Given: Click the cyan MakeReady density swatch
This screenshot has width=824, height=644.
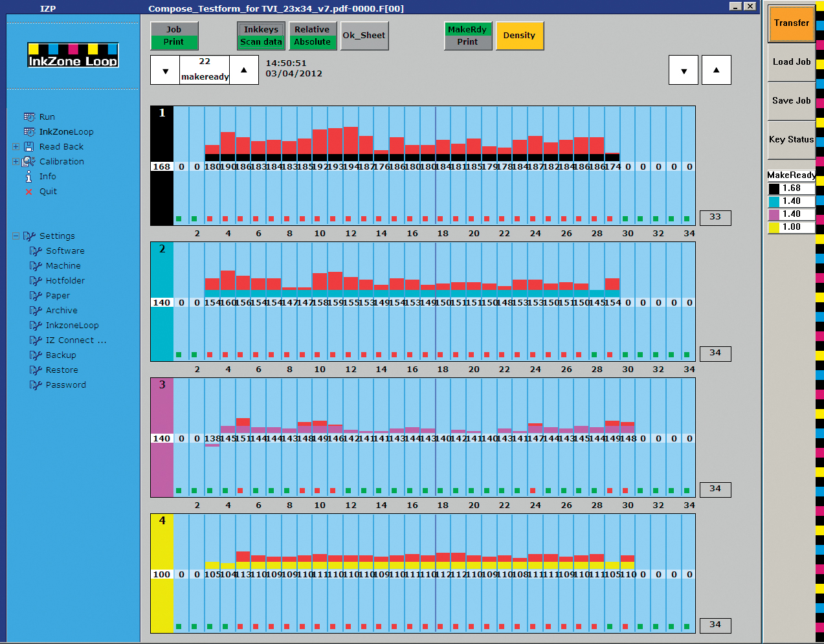Looking at the screenshot, I should point(774,201).
